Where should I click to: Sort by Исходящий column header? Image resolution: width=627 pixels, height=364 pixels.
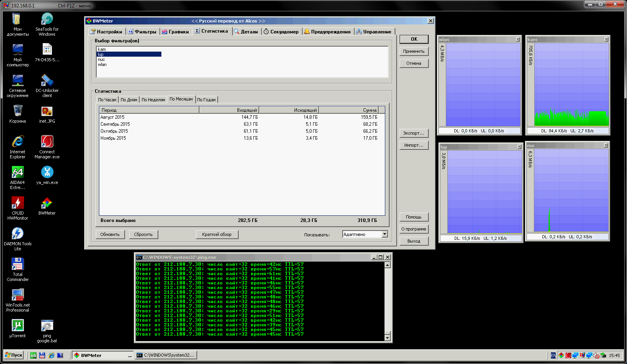pos(289,110)
